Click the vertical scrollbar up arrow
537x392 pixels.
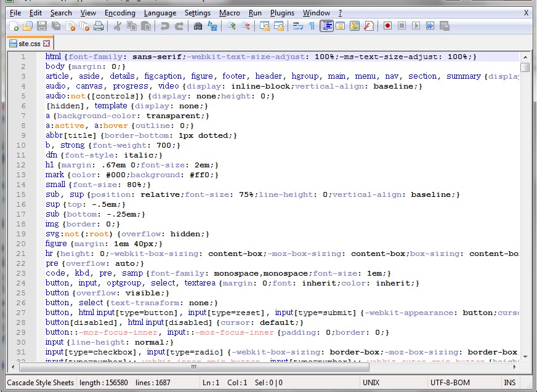tap(525, 57)
